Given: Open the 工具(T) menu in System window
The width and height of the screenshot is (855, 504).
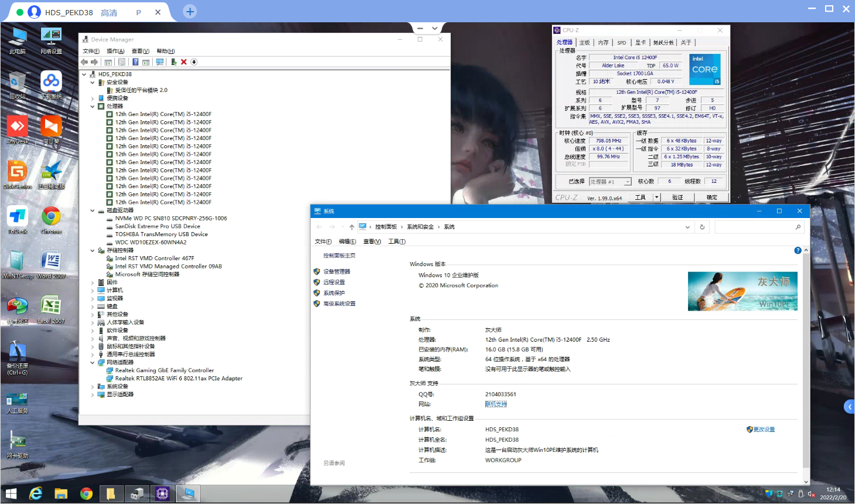Looking at the screenshot, I should [397, 241].
